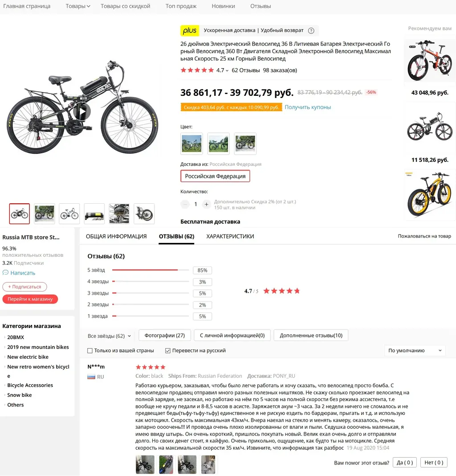
Task: Click the help question mark icon near Удобный возврат
Action: (x=311, y=31)
